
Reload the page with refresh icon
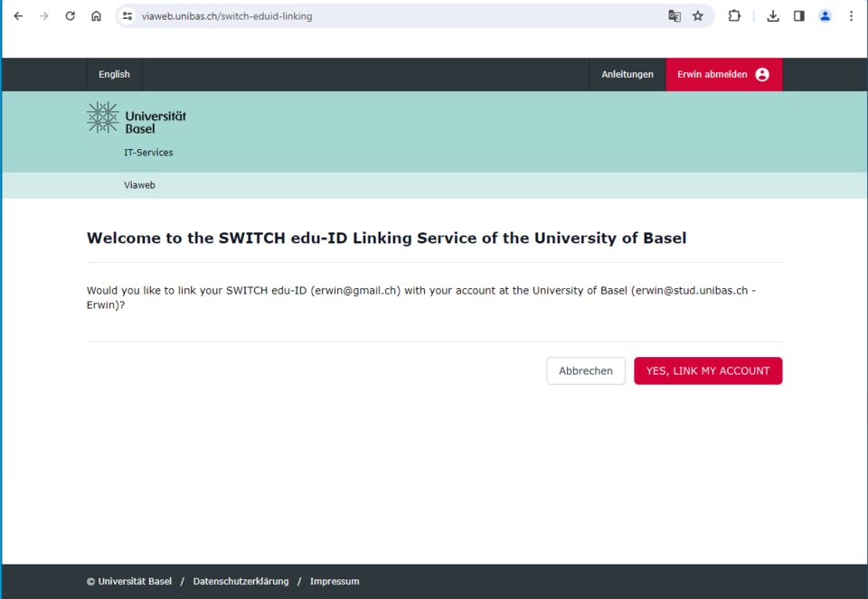click(70, 16)
